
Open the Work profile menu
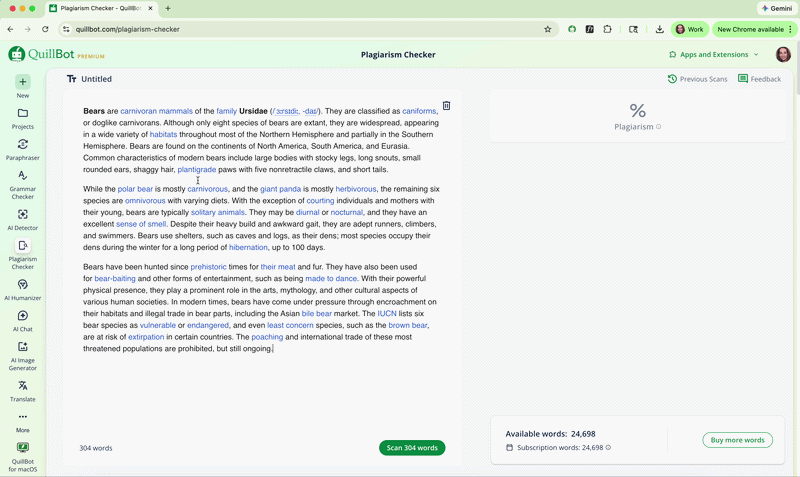689,29
